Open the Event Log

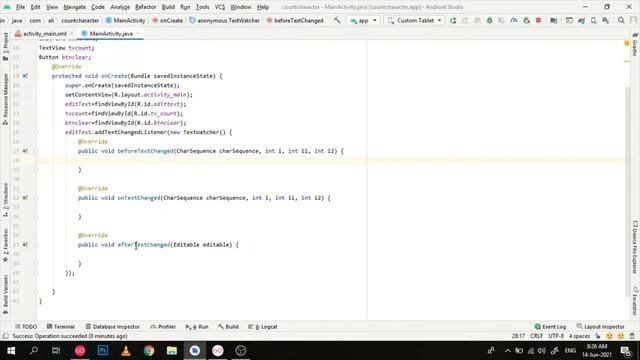[550, 327]
